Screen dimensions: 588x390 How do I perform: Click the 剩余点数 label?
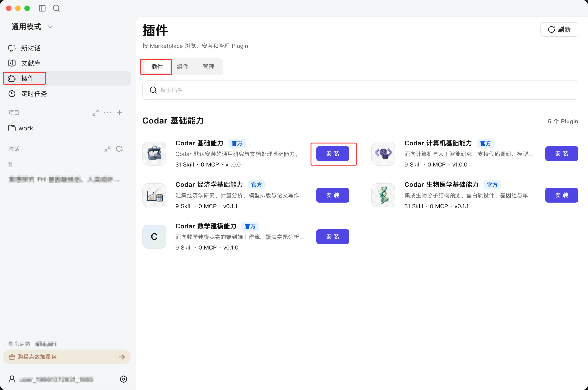(19, 344)
